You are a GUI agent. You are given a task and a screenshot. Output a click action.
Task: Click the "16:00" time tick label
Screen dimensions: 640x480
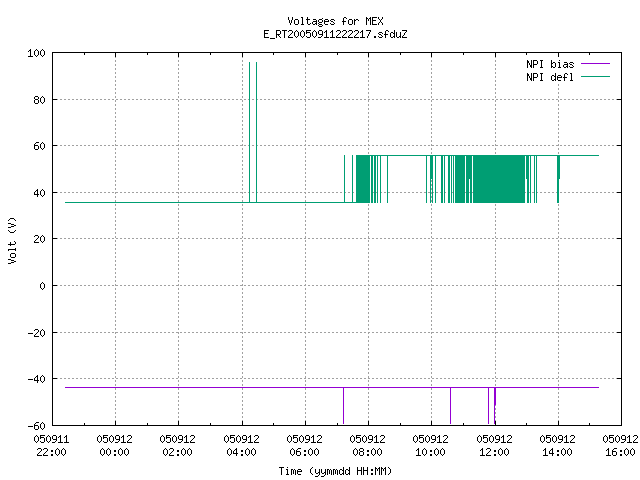(621, 452)
